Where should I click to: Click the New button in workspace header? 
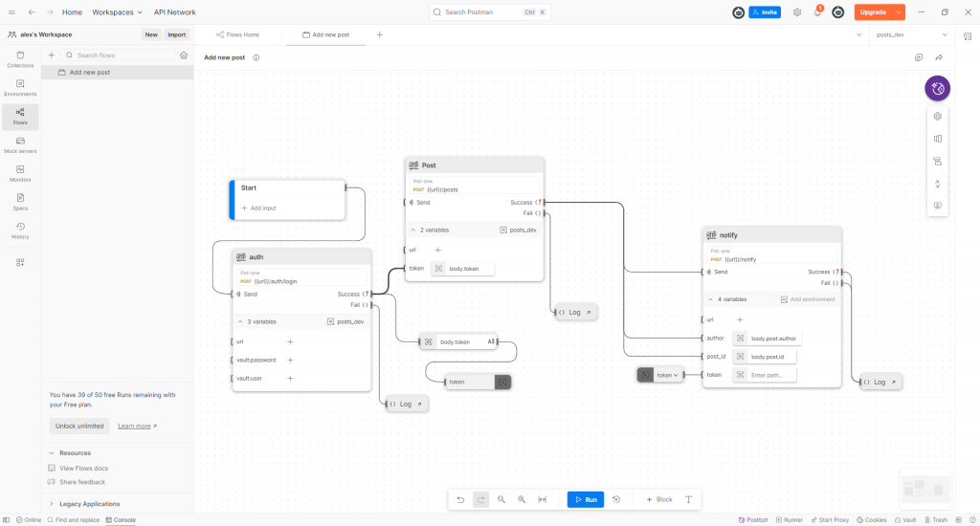coord(151,35)
